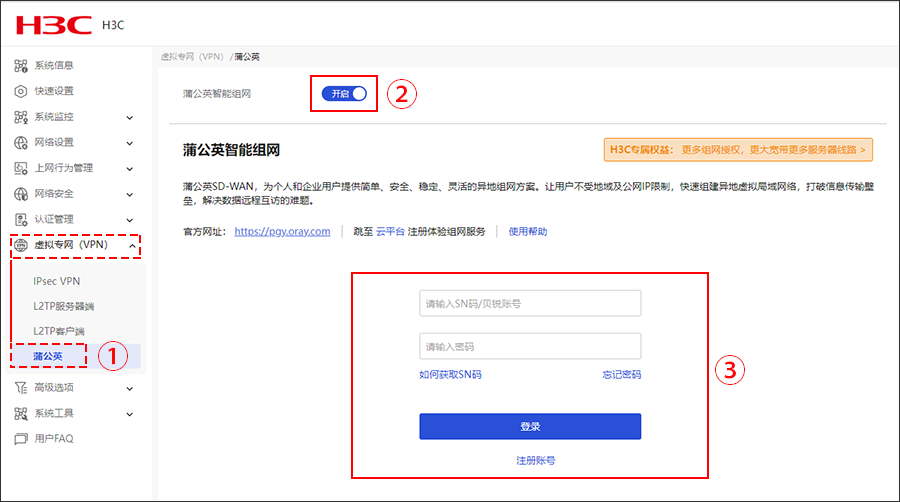Click the 请输入密码 password field
Image resolution: width=900 pixels, height=502 pixels.
530,347
